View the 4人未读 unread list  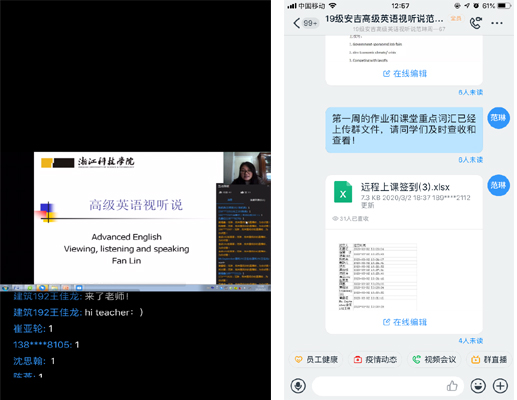coord(470,341)
